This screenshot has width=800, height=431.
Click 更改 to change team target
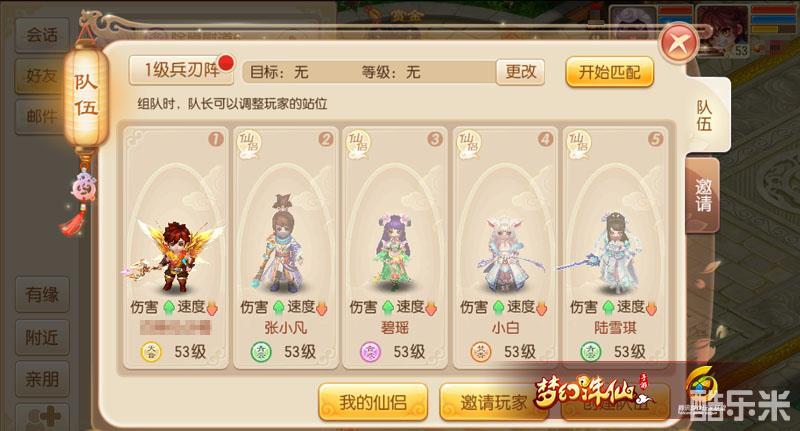(520, 72)
